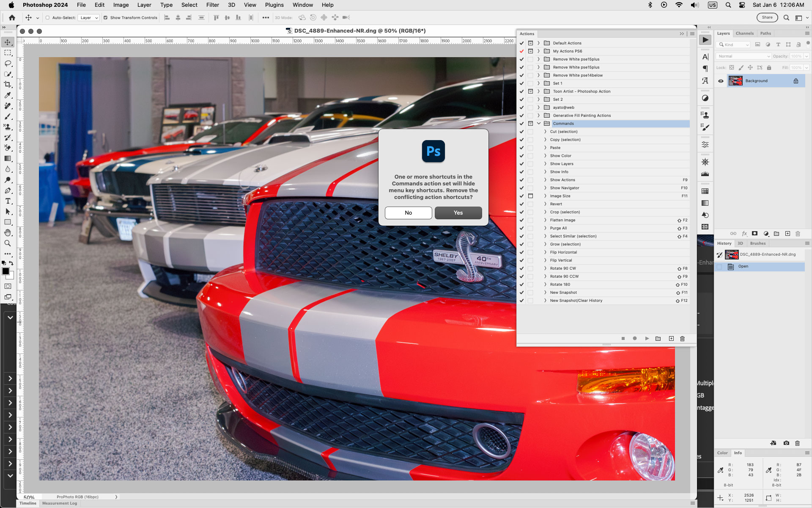Enable the Auto-Select checkbox

point(48,18)
